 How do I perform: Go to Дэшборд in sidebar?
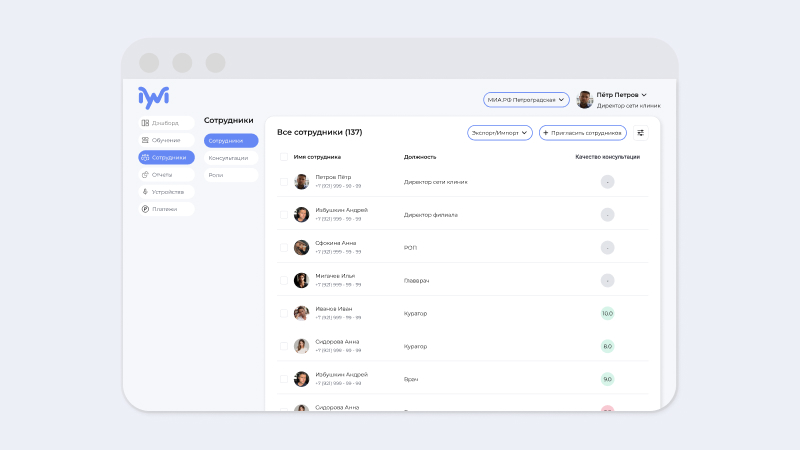coord(166,123)
